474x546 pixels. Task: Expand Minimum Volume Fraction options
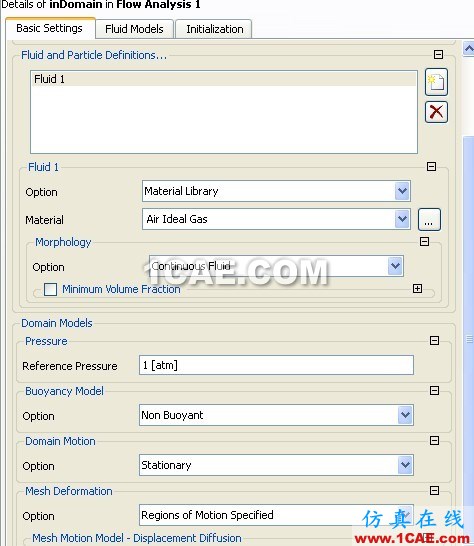(418, 288)
